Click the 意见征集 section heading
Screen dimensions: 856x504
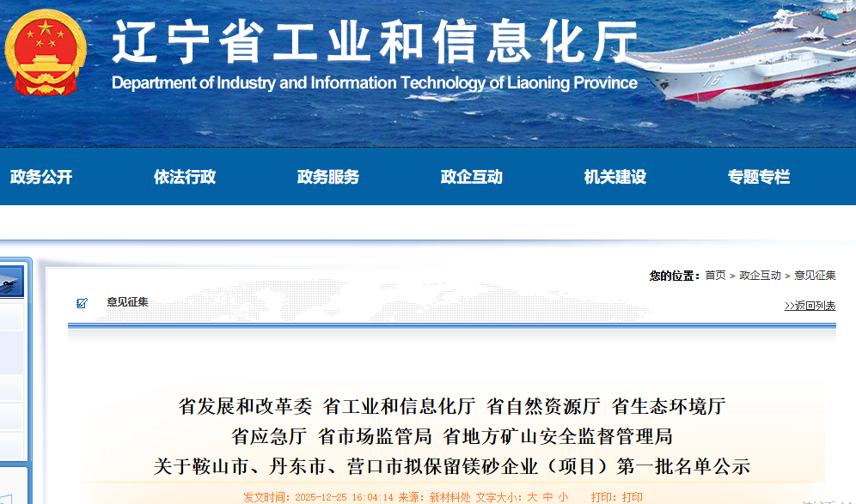(127, 302)
